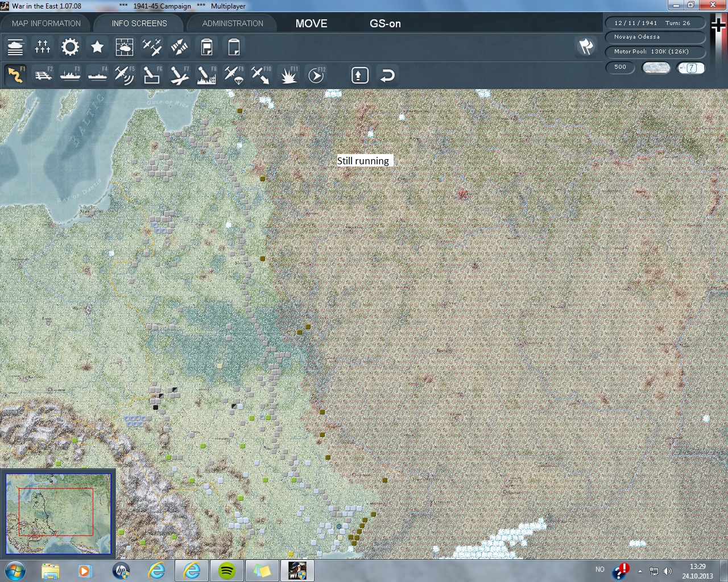Open the HP taskbar application
728x582 pixels.
coord(121,571)
